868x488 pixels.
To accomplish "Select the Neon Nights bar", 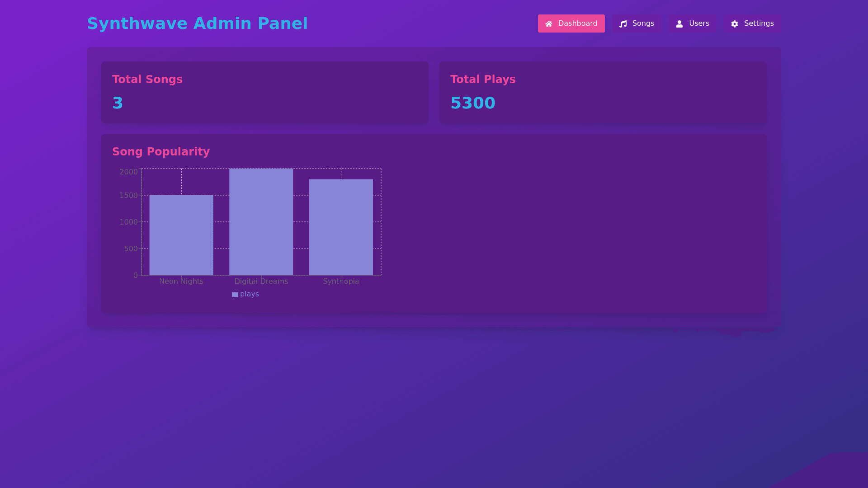I will [181, 235].
